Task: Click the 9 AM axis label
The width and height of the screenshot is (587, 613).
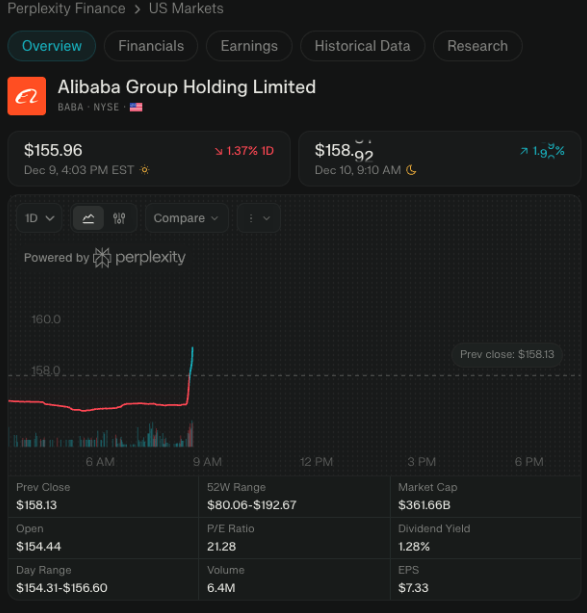Action: tap(207, 462)
